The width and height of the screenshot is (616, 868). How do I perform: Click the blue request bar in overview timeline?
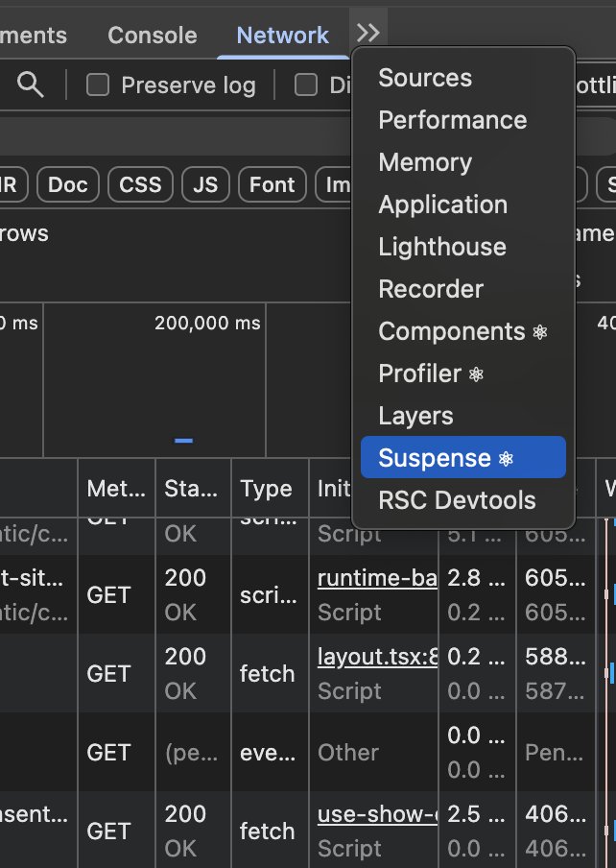click(183, 441)
